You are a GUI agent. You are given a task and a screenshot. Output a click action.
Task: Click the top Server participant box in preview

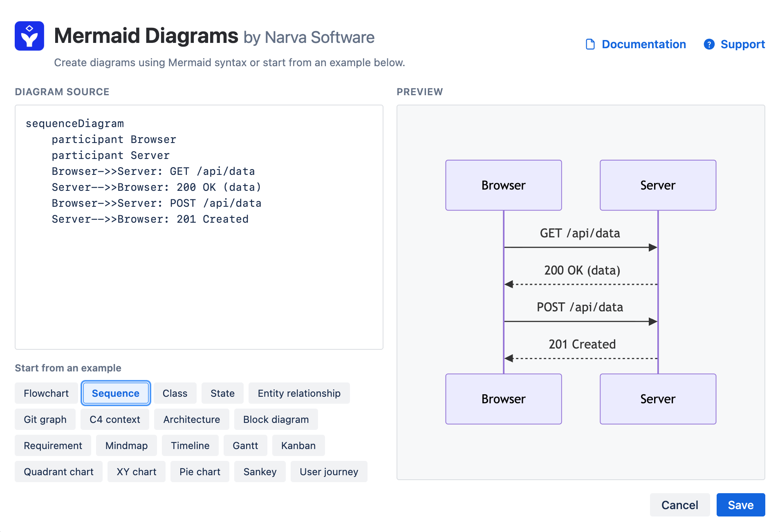[658, 185]
